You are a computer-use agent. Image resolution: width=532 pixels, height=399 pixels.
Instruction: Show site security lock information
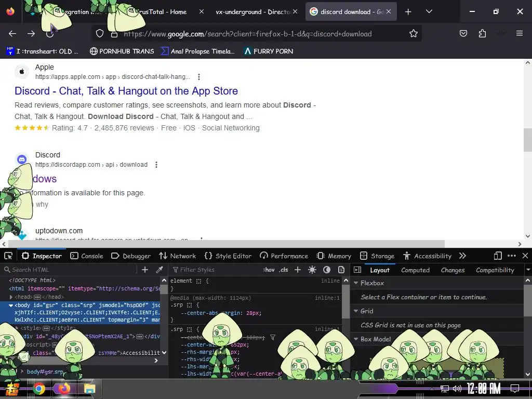click(x=114, y=34)
